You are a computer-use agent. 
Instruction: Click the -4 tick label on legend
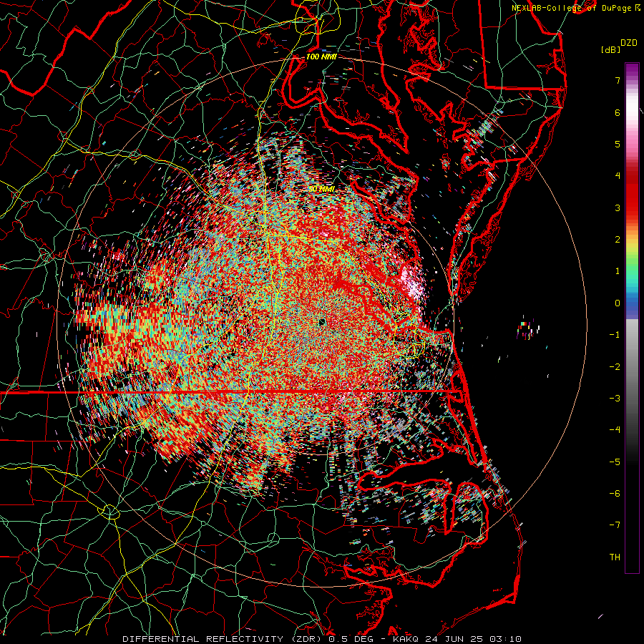click(615, 430)
